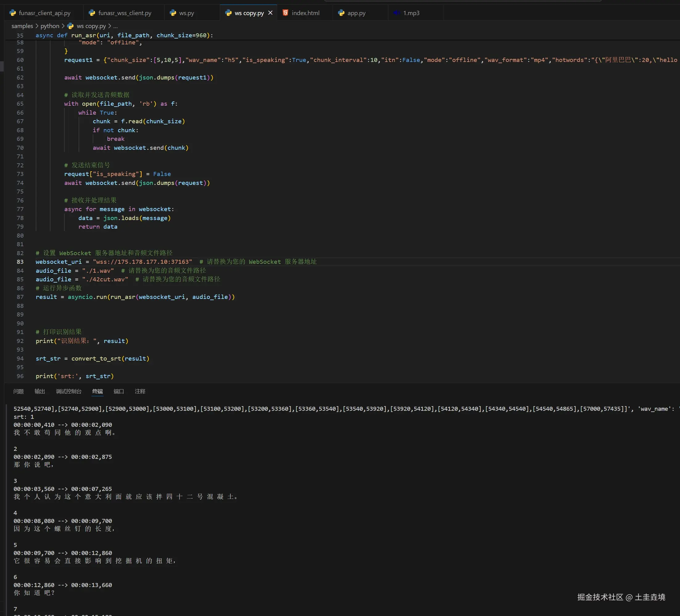Click Python icon on app.py tab
The image size is (680, 616).
[x=341, y=13]
